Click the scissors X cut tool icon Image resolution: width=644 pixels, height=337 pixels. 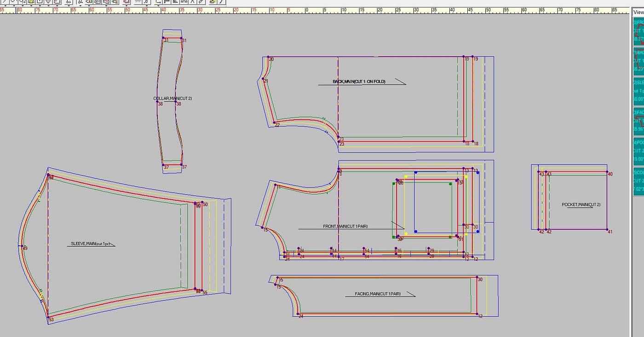tap(192, 2)
